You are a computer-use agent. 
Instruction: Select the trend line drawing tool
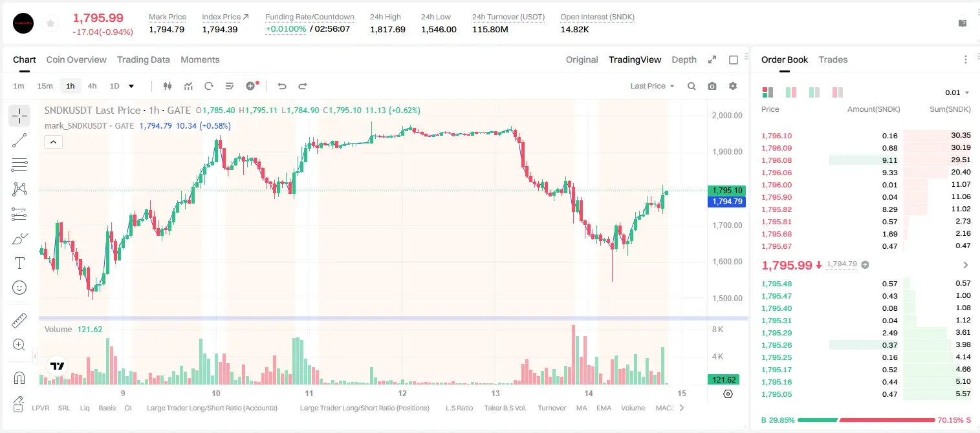pos(19,140)
